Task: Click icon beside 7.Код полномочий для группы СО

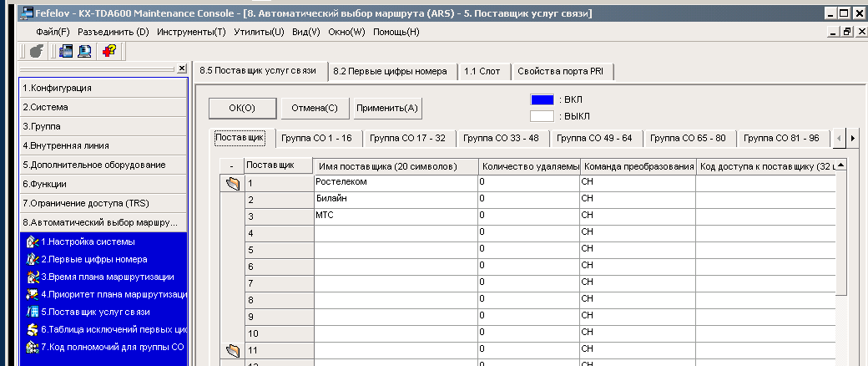Action: [33, 347]
